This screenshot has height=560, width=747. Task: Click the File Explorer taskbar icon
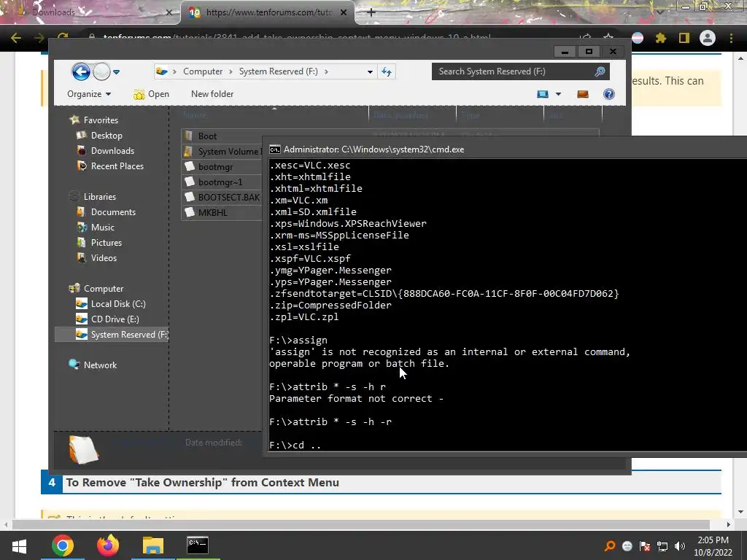pos(152,545)
